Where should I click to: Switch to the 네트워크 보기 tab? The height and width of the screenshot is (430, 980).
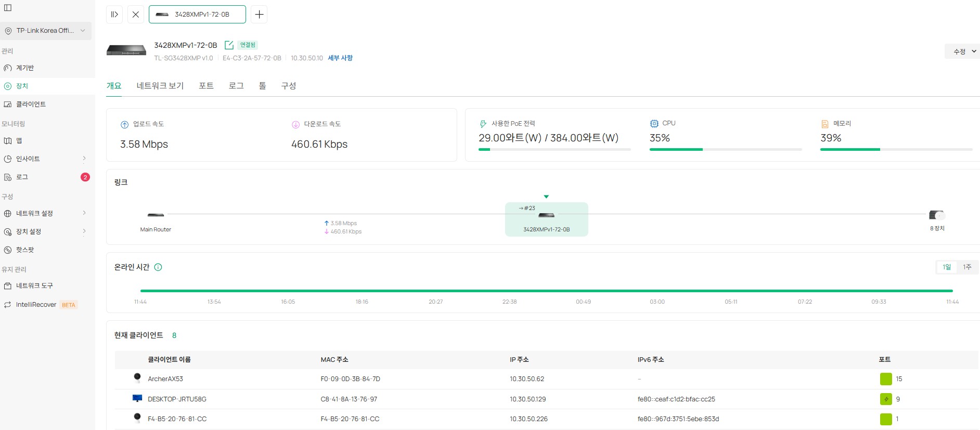[160, 86]
